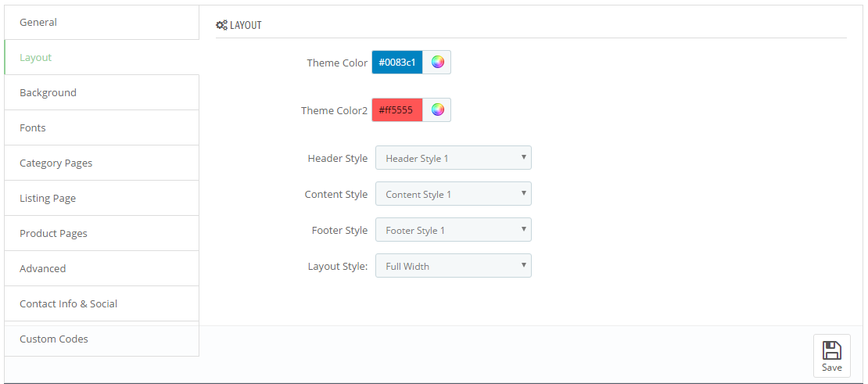
Task: Expand the Footer Style dropdown
Action: [x=453, y=230]
